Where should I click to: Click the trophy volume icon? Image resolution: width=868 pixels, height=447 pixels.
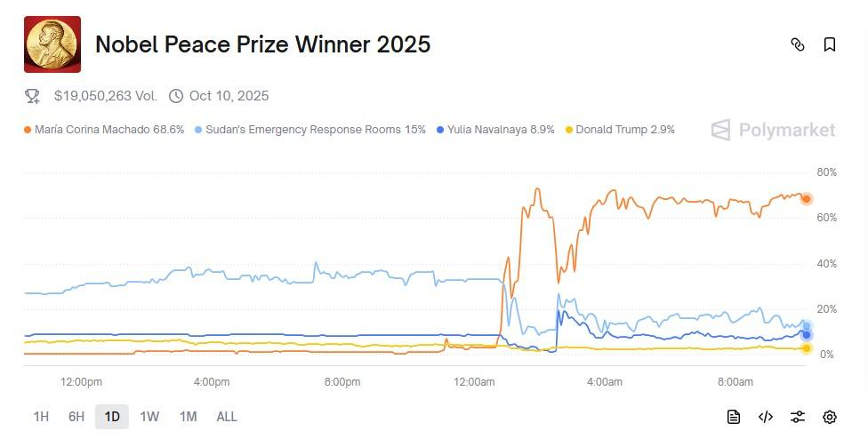click(32, 96)
